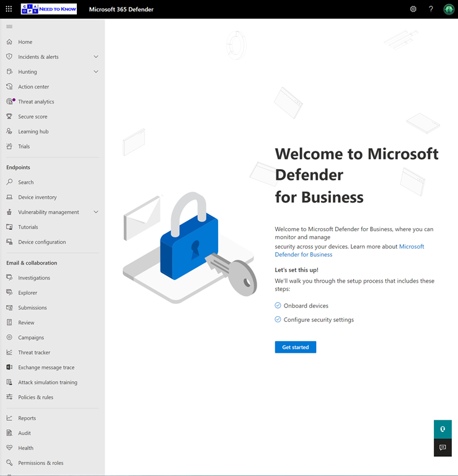Go to Device inventory
This screenshot has height=476, width=458.
(x=37, y=197)
